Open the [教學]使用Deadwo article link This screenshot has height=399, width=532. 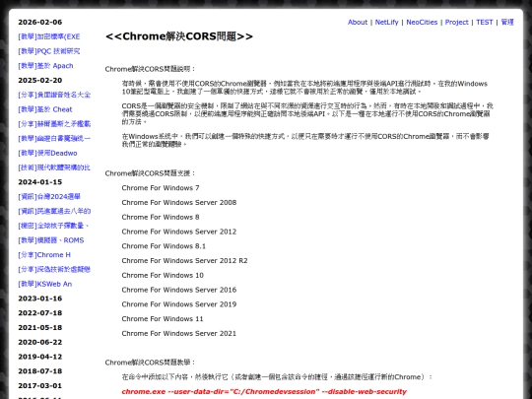tap(47, 153)
